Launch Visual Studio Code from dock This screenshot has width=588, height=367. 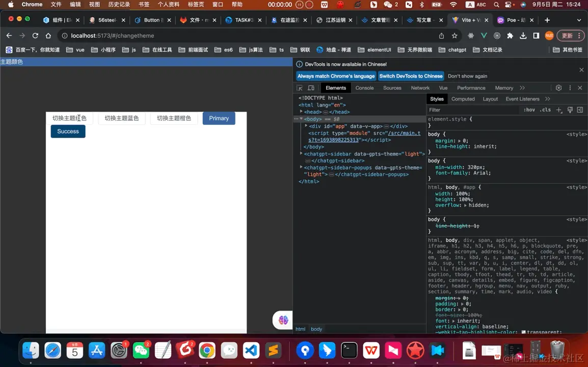coord(251,351)
